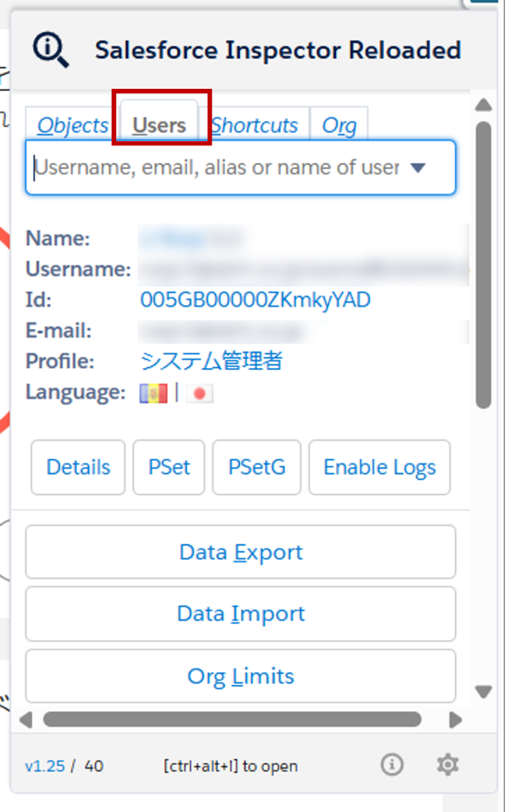Image resolution: width=505 pixels, height=812 pixels.
Task: Open Data Import
Action: (x=241, y=613)
